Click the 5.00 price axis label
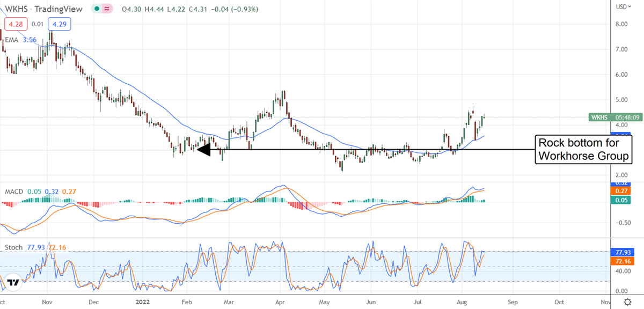Image resolution: width=644 pixels, height=309 pixels. coord(621,100)
